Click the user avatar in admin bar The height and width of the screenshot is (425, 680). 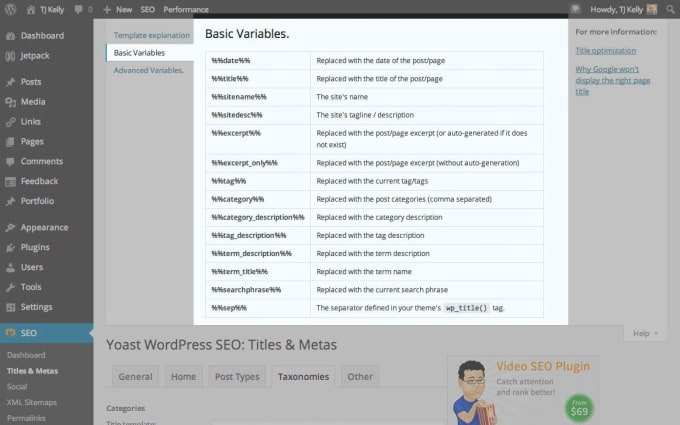coord(652,9)
